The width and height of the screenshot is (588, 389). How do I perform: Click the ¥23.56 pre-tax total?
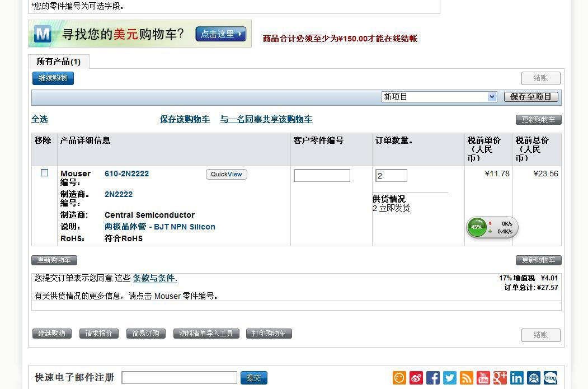click(545, 174)
